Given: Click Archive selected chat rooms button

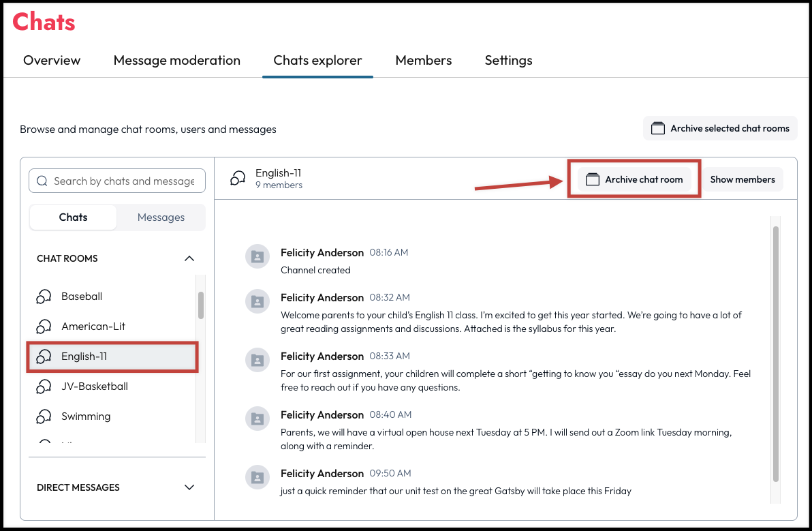Looking at the screenshot, I should (x=720, y=128).
